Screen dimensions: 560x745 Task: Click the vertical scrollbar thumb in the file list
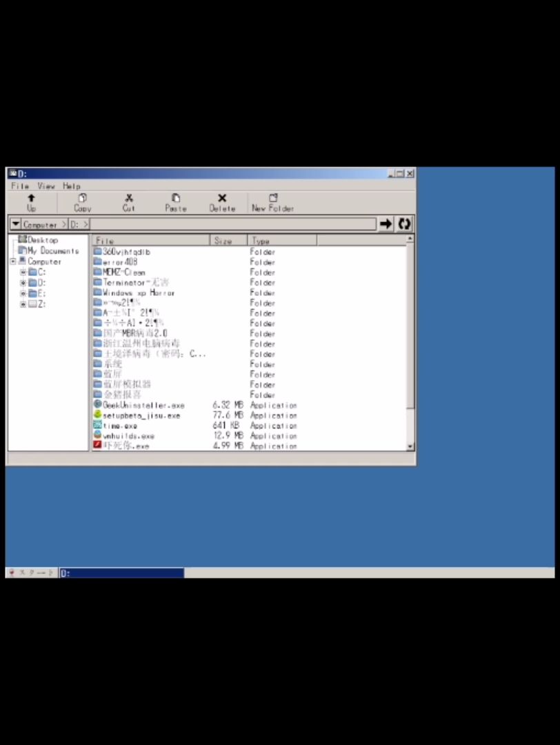pyautogui.click(x=410, y=326)
